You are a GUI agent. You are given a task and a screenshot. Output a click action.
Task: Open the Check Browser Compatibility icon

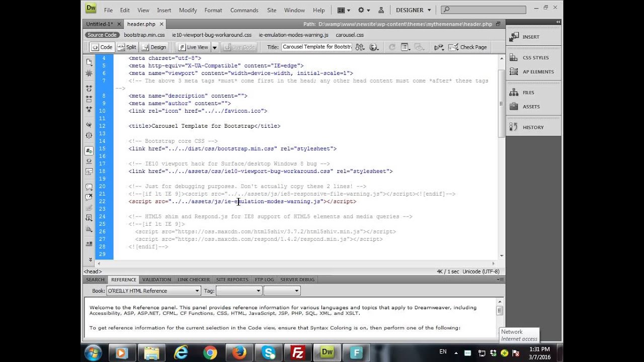(439, 47)
